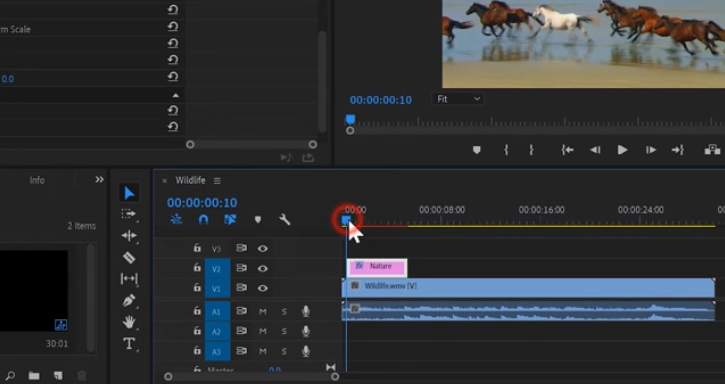Select the Slip tool

pos(129,279)
